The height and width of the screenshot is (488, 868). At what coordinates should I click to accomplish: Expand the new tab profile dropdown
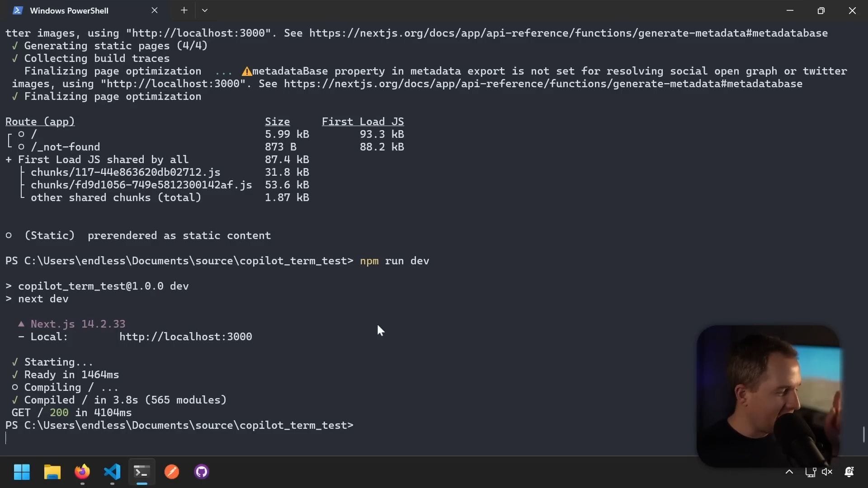tap(205, 10)
